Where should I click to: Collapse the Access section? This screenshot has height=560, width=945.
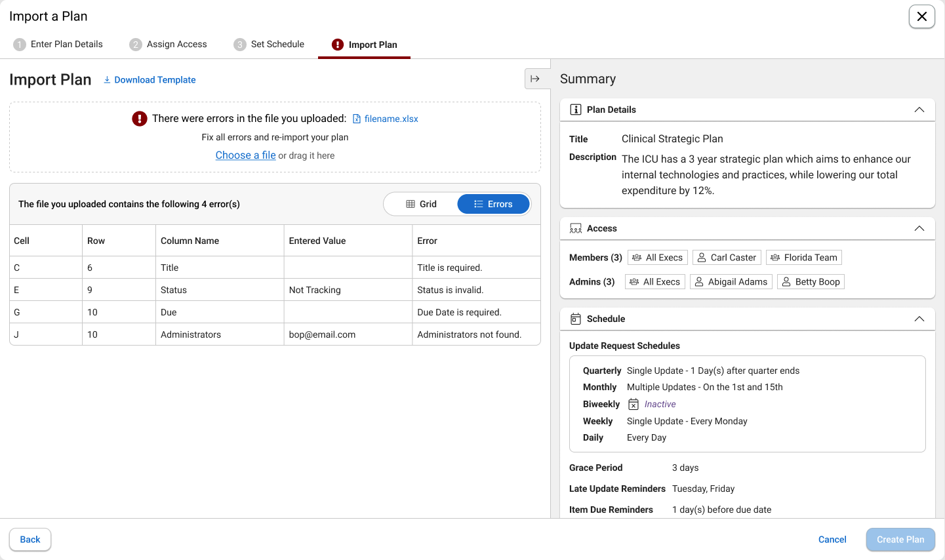919,228
